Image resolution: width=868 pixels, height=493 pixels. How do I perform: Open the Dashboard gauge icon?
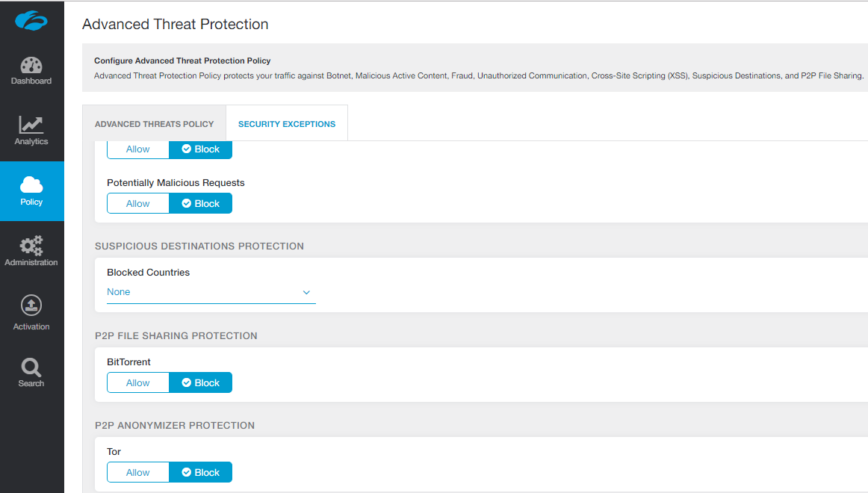31,66
